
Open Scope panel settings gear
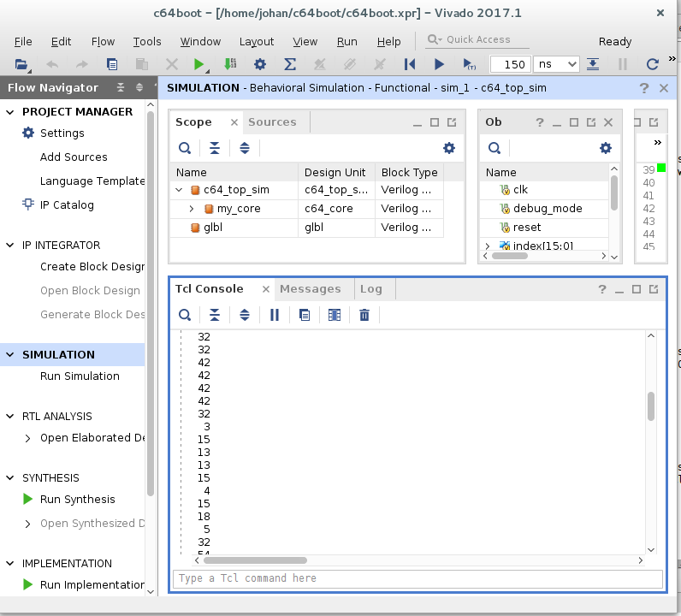pos(448,148)
